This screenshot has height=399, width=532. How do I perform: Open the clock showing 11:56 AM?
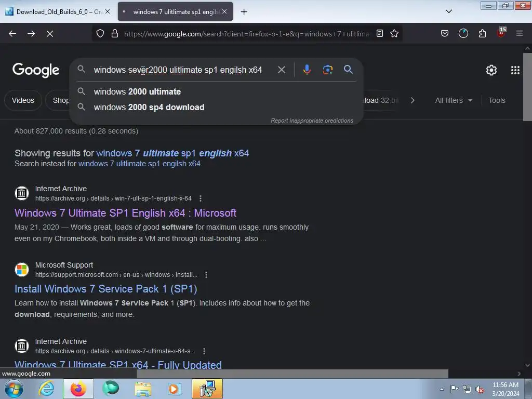click(x=505, y=389)
